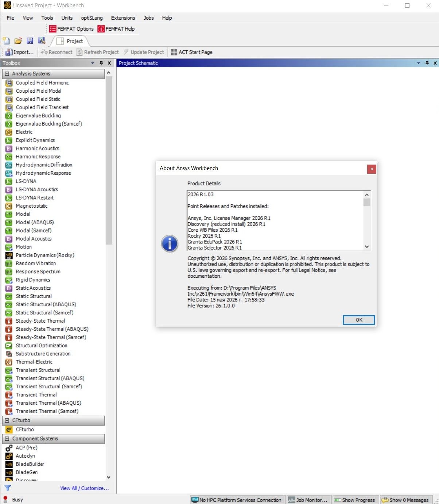This screenshot has width=439, height=504.
Task: Collapse the Analysis Systems group
Action: (x=7, y=74)
